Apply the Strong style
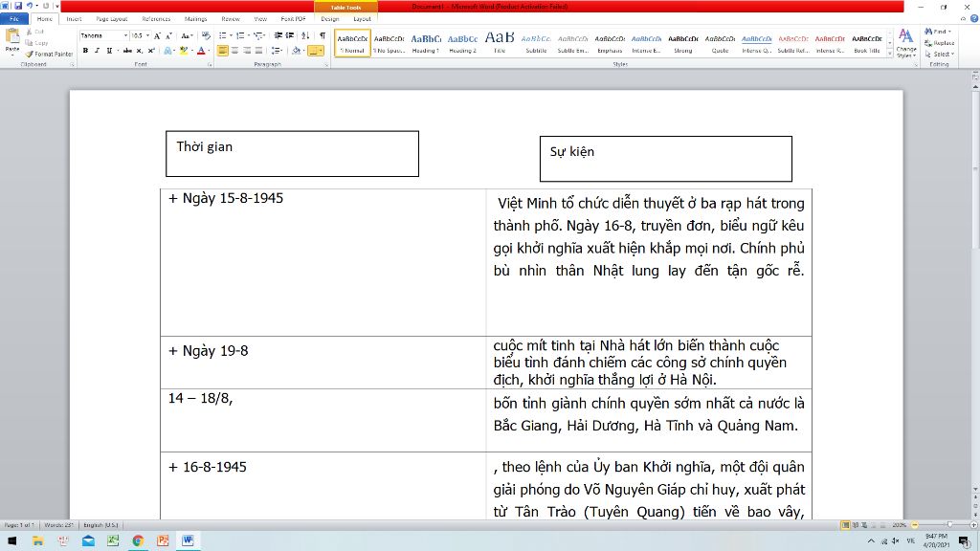 683,43
